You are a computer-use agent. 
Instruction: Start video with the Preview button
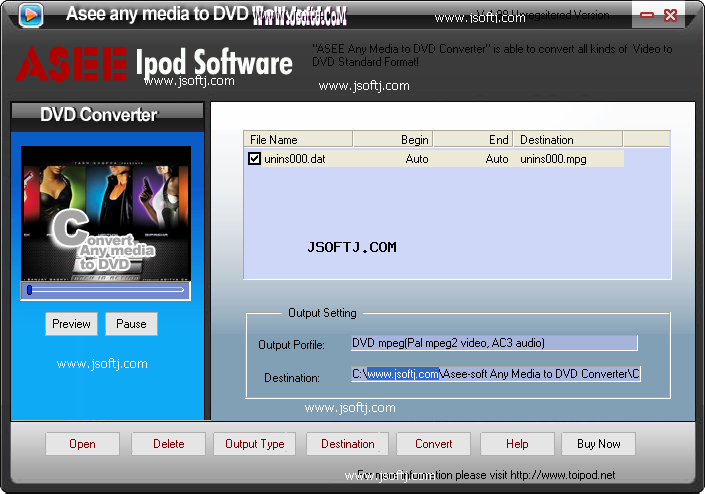click(x=71, y=324)
